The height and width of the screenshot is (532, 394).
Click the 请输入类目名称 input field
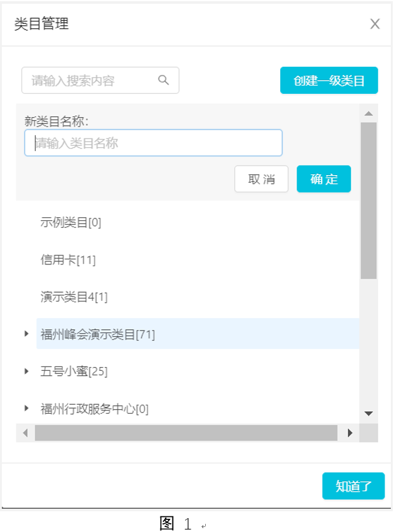(154, 143)
